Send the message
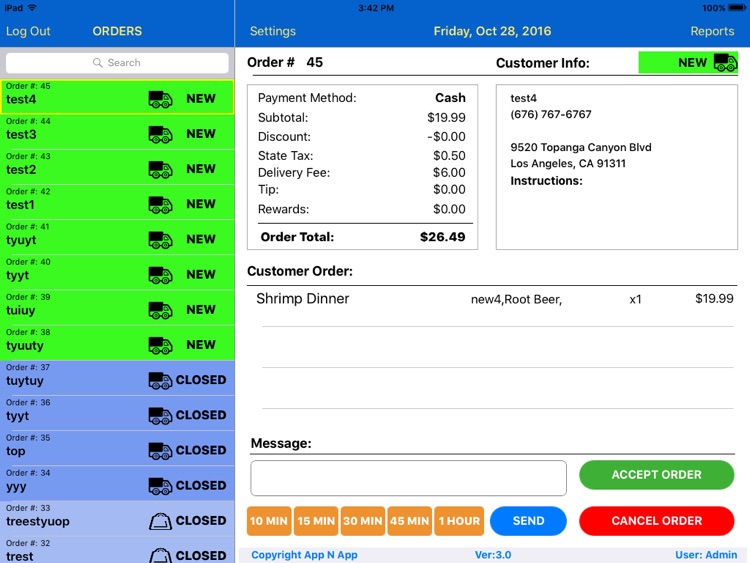Image resolution: width=750 pixels, height=563 pixels. tap(529, 520)
